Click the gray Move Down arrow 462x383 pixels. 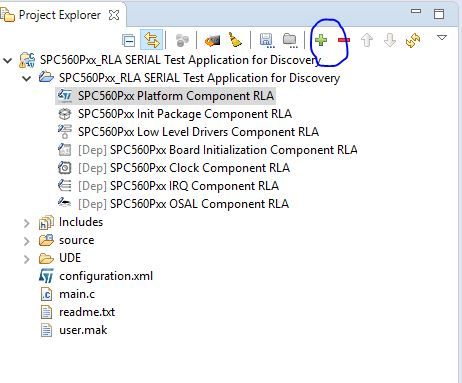390,40
